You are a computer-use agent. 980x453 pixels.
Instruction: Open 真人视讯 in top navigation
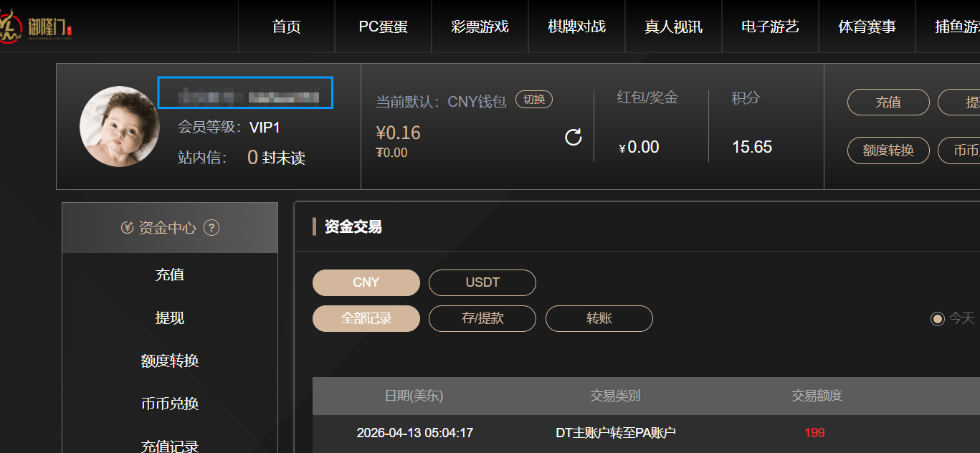click(x=673, y=27)
